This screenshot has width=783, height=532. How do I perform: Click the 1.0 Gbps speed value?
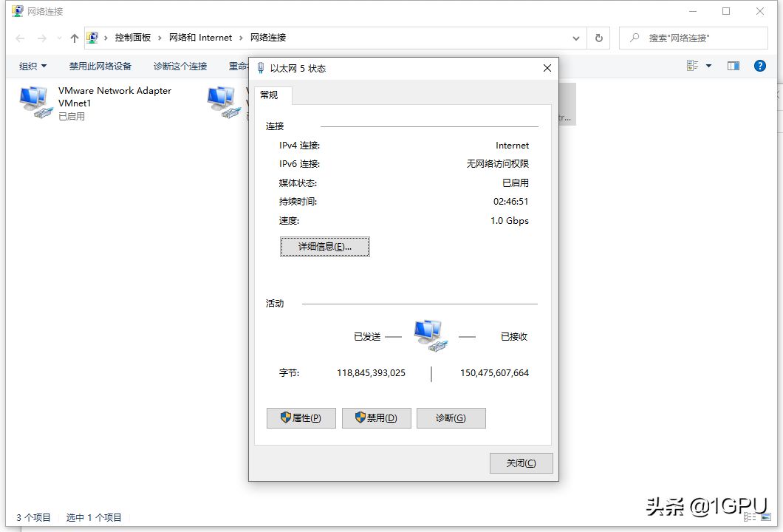coord(510,221)
